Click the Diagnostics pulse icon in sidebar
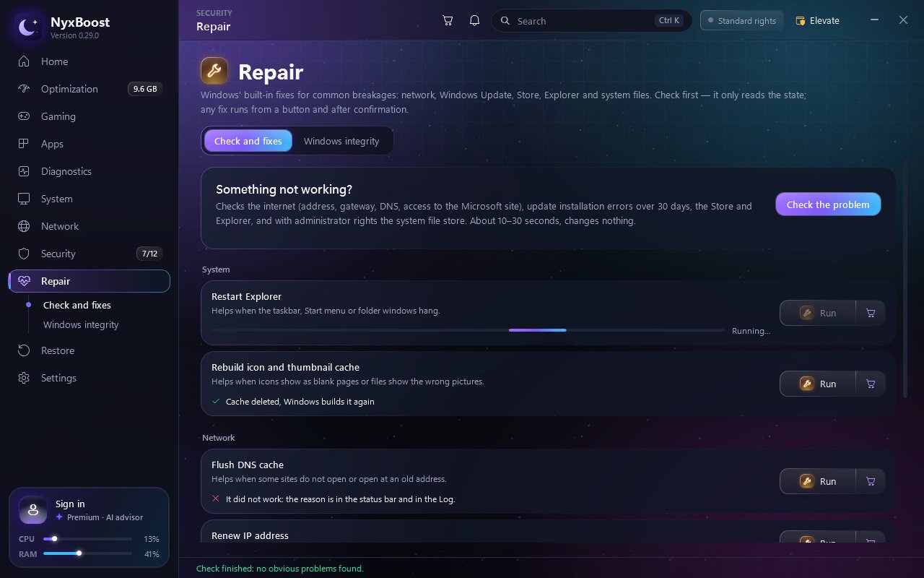The height and width of the screenshot is (578, 924). click(24, 171)
